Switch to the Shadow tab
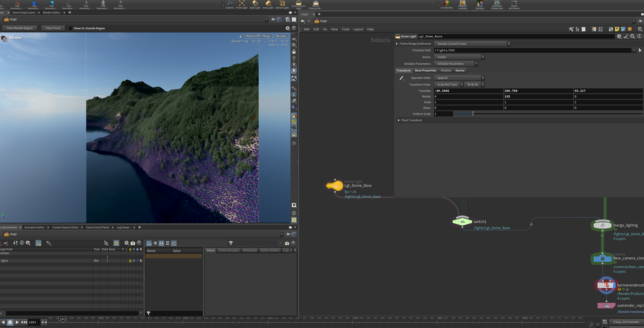This screenshot has width=644, height=328. click(446, 71)
